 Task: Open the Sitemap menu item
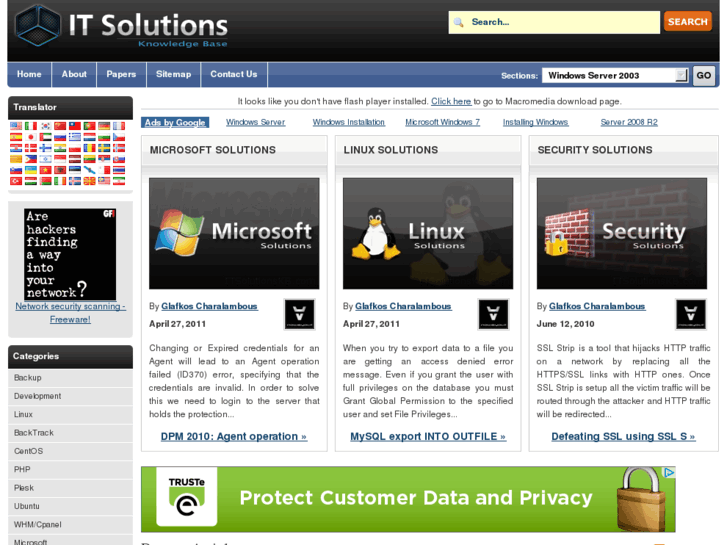pyautogui.click(x=173, y=74)
